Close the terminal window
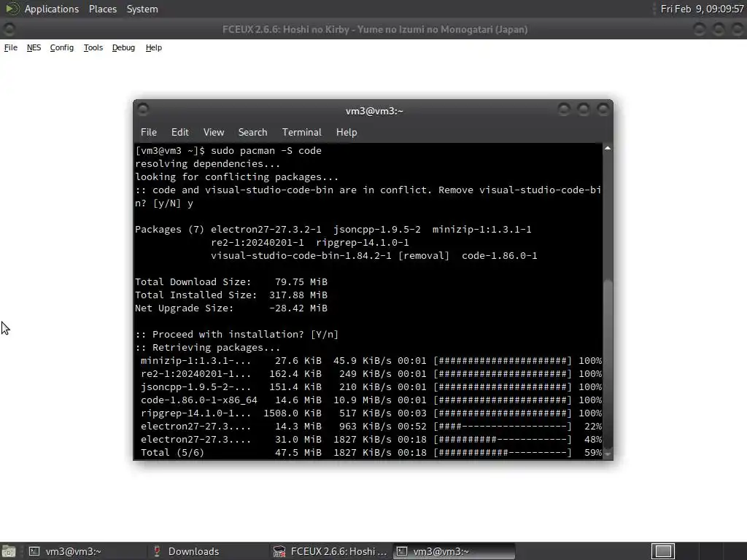This screenshot has height=560, width=747. pyautogui.click(x=603, y=110)
